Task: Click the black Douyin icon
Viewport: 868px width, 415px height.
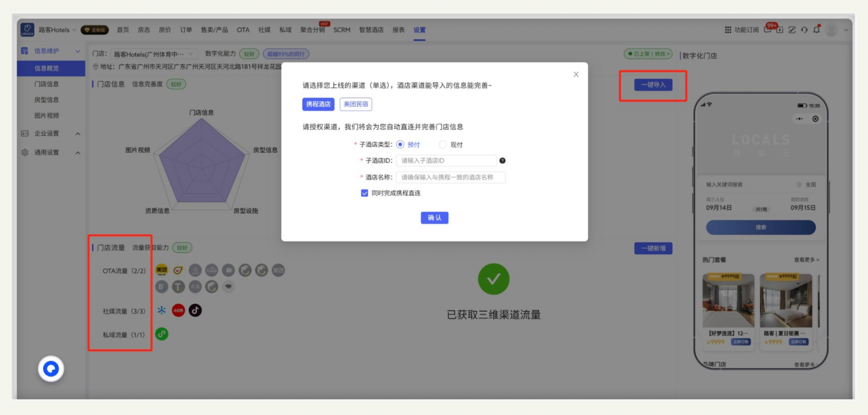Action: [195, 310]
